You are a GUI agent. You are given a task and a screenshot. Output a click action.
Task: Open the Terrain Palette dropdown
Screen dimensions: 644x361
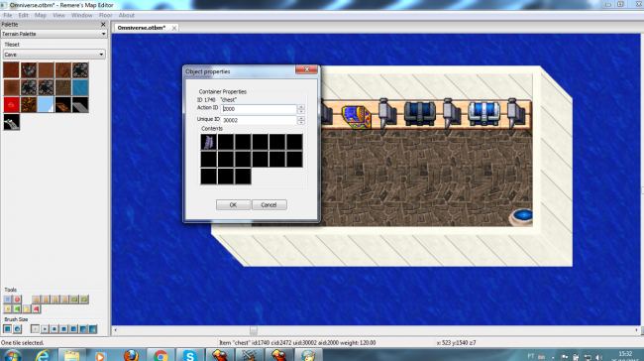pos(54,34)
